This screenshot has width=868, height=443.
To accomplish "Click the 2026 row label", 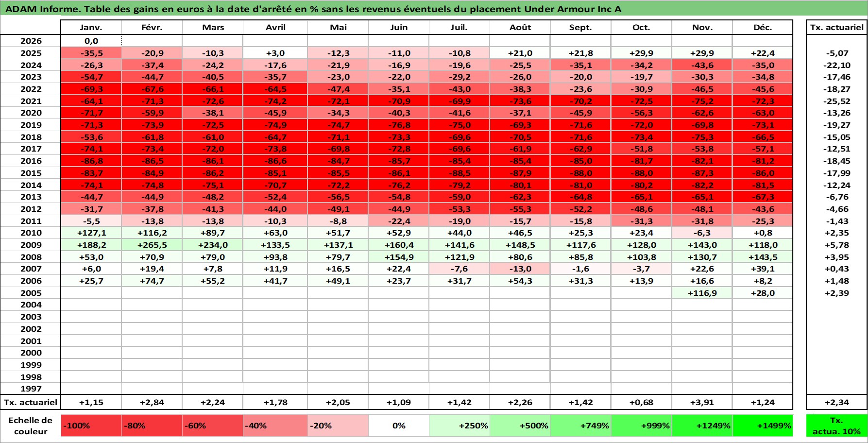I will (31, 41).
